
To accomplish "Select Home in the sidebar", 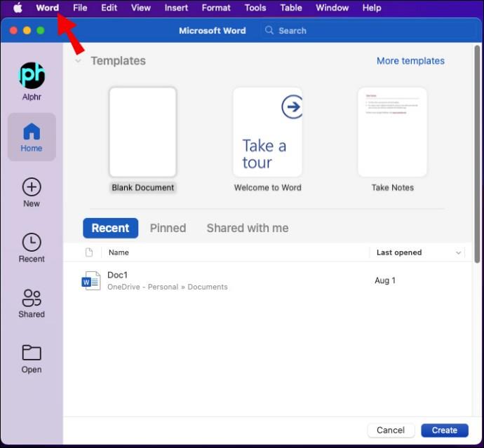I will click(32, 137).
